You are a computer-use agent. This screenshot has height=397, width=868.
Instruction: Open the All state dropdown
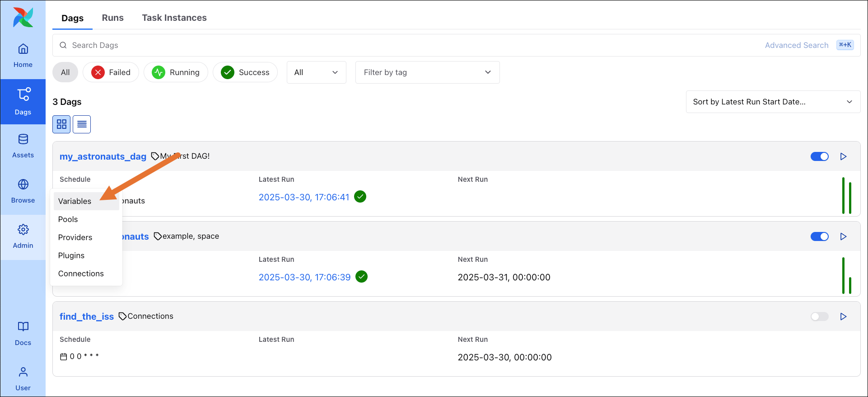(x=316, y=72)
